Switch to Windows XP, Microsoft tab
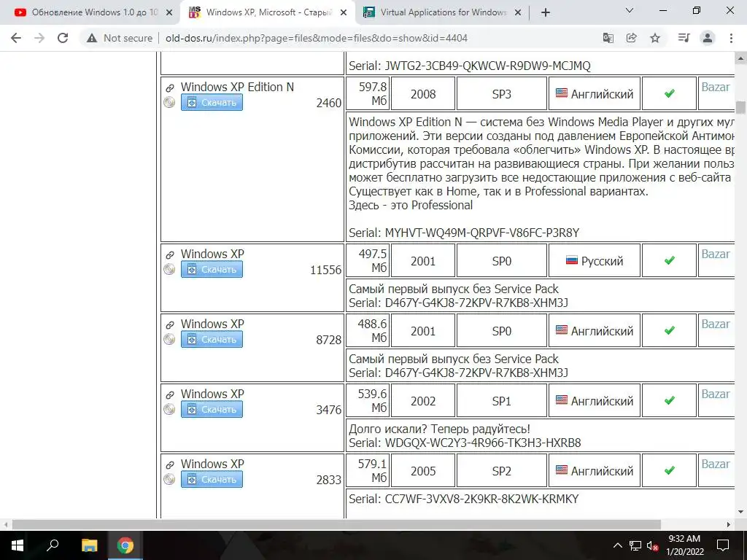The image size is (747, 560). 267,13
